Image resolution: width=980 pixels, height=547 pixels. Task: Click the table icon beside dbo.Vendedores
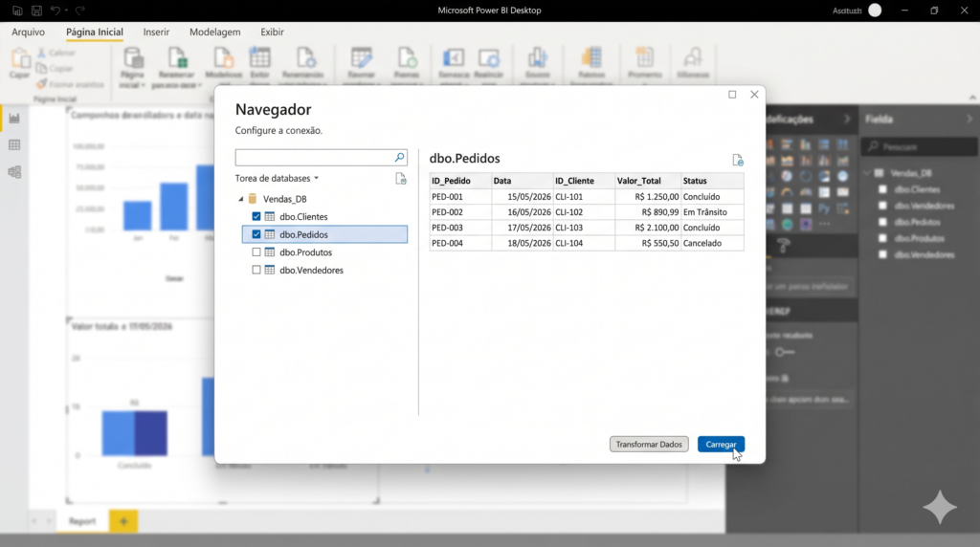click(269, 271)
